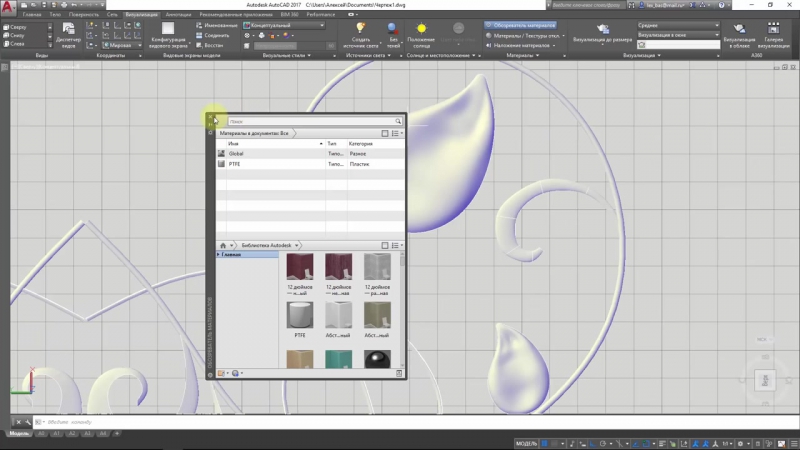
Task: Switch to the Поверхность ribbon tab
Action: [84, 14]
